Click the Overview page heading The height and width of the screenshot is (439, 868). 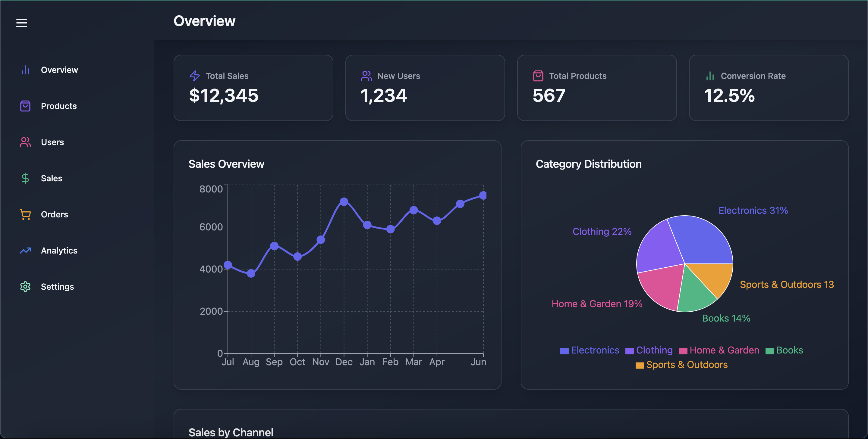(x=205, y=21)
